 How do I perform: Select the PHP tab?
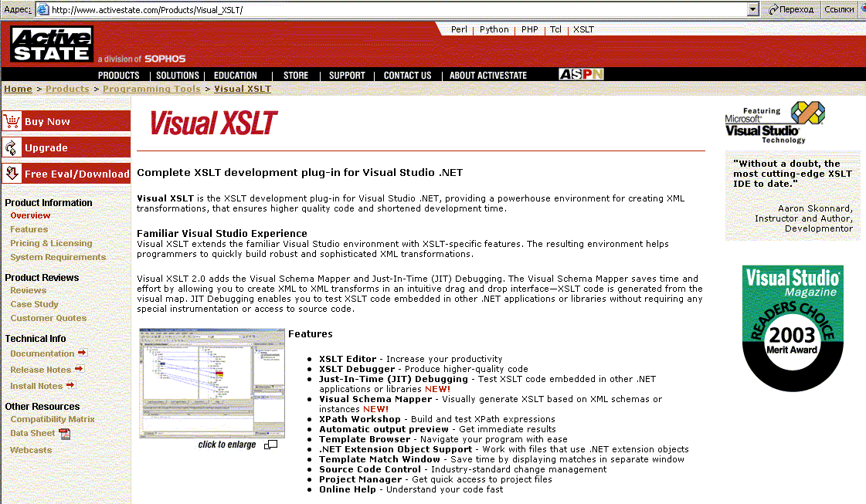click(x=530, y=30)
